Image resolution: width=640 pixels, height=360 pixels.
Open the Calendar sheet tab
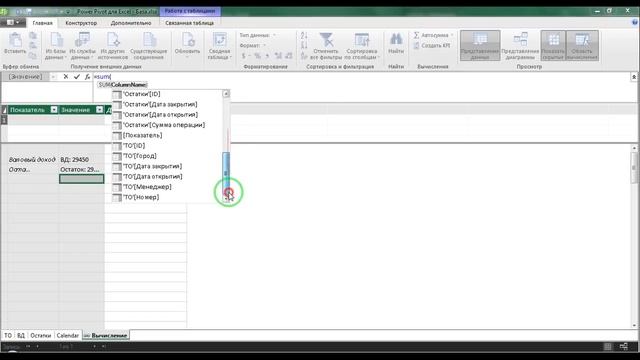tap(67, 335)
